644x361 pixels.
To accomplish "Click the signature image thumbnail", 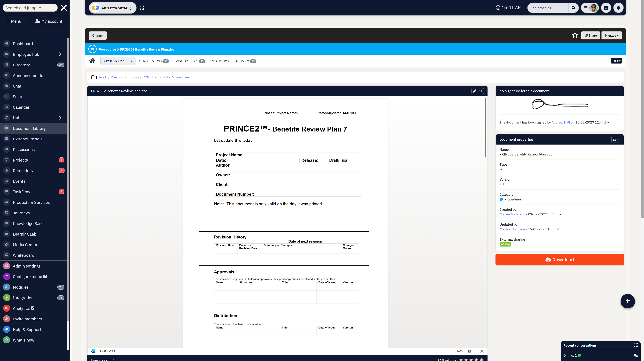I will (x=560, y=104).
